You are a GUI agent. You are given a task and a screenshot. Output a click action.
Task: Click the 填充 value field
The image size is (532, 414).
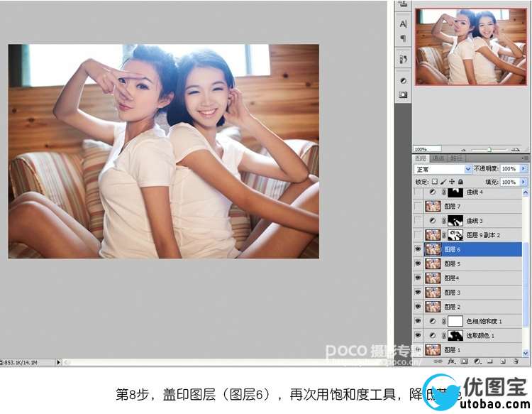tap(509, 182)
